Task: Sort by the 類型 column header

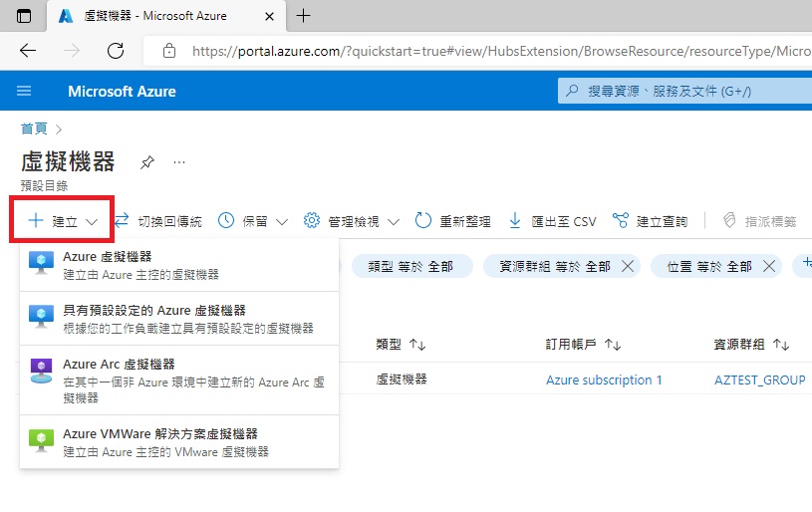Action: point(401,345)
